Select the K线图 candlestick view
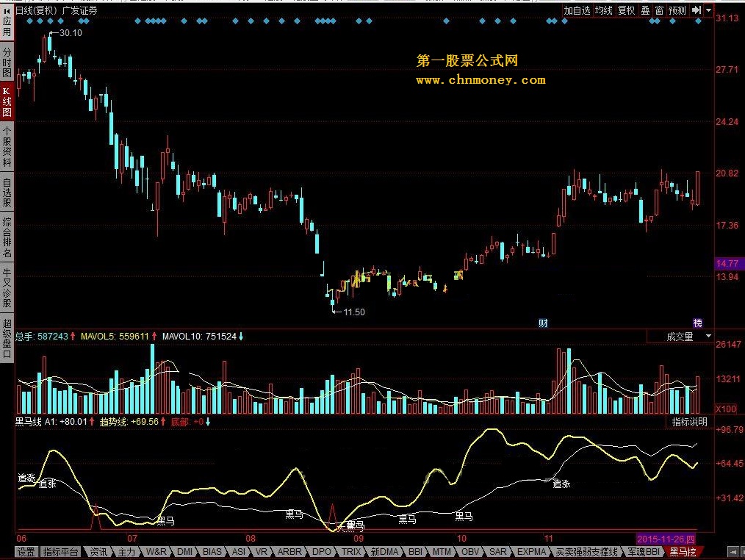Viewport: 745px width, 560px height. pos(7,101)
